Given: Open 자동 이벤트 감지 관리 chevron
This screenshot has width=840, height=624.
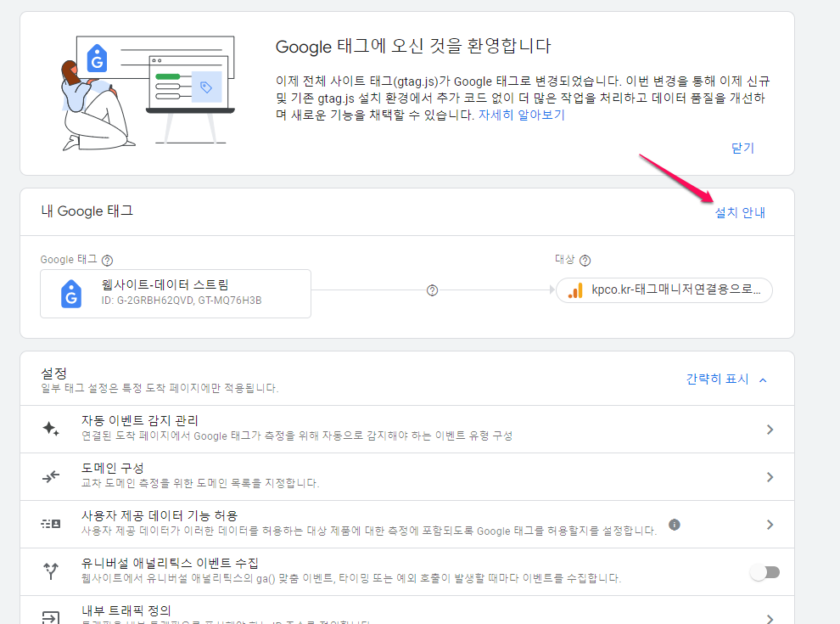Looking at the screenshot, I should point(770,430).
